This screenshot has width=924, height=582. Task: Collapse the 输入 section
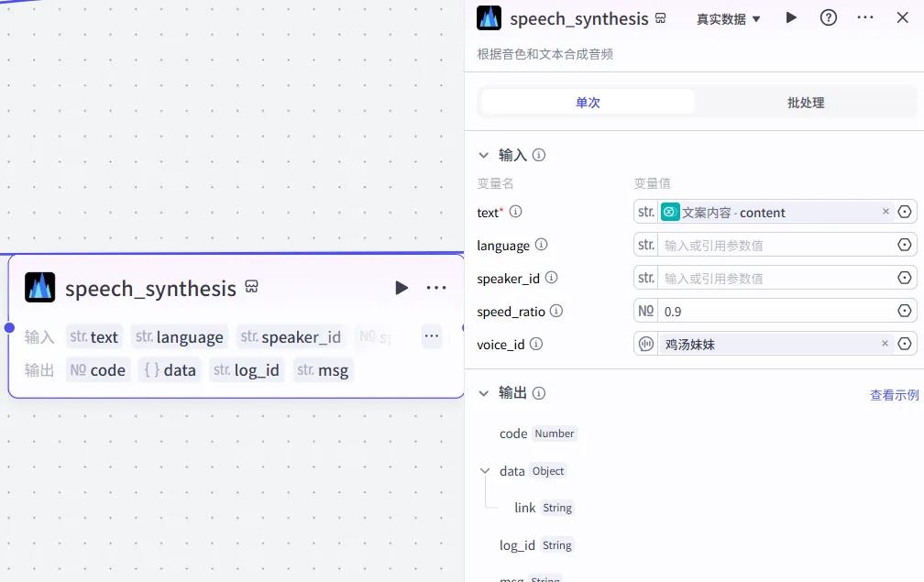(483, 155)
